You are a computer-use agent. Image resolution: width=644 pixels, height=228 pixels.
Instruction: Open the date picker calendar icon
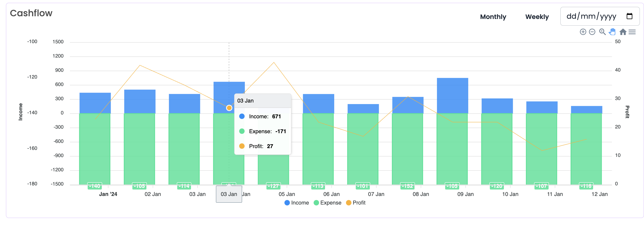click(630, 16)
